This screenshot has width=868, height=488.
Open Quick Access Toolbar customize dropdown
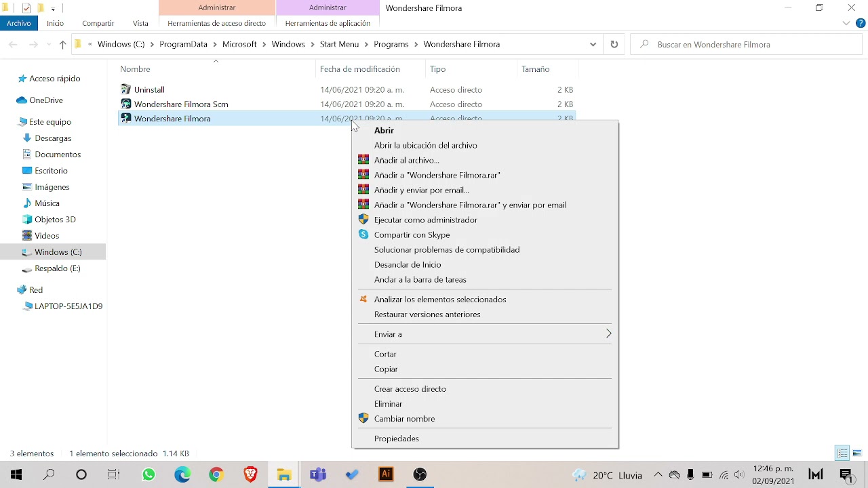pyautogui.click(x=54, y=8)
